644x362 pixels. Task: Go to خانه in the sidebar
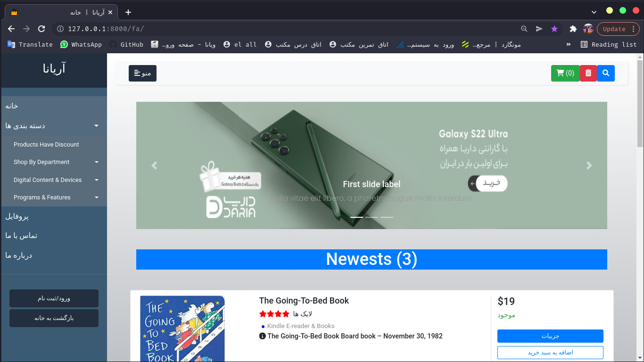(x=54, y=106)
